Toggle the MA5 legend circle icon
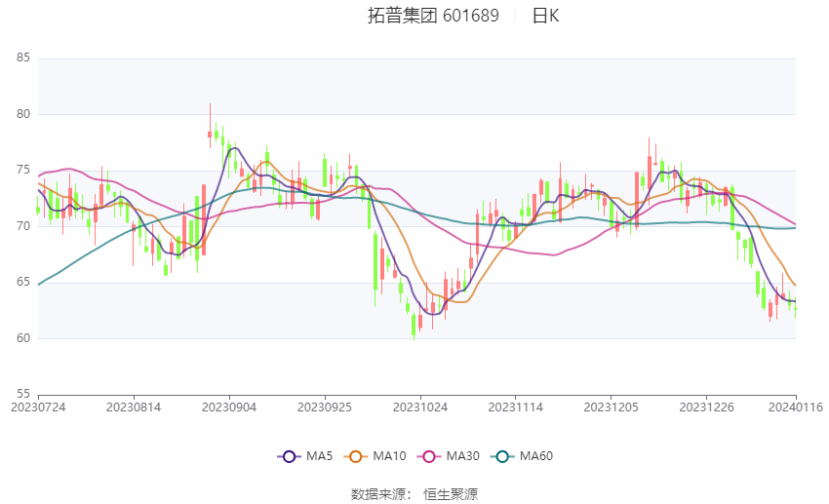Screen dimensions: 829x504 289,456
